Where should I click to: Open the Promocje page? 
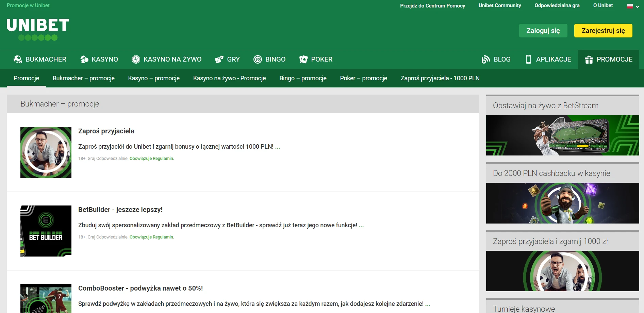tap(608, 60)
